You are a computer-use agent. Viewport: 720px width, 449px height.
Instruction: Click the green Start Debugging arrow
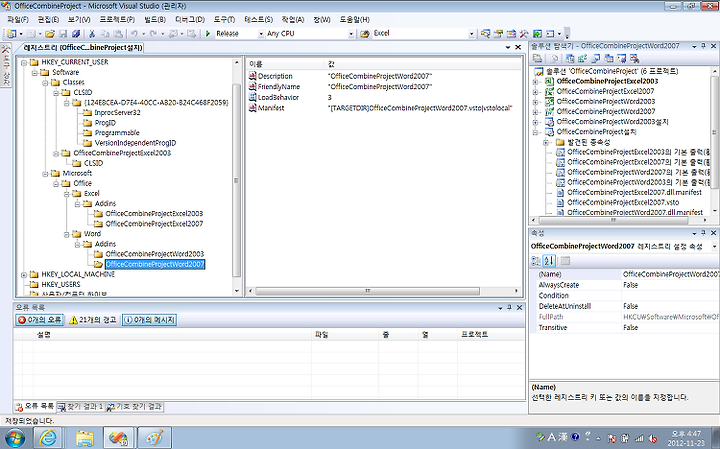[208, 34]
